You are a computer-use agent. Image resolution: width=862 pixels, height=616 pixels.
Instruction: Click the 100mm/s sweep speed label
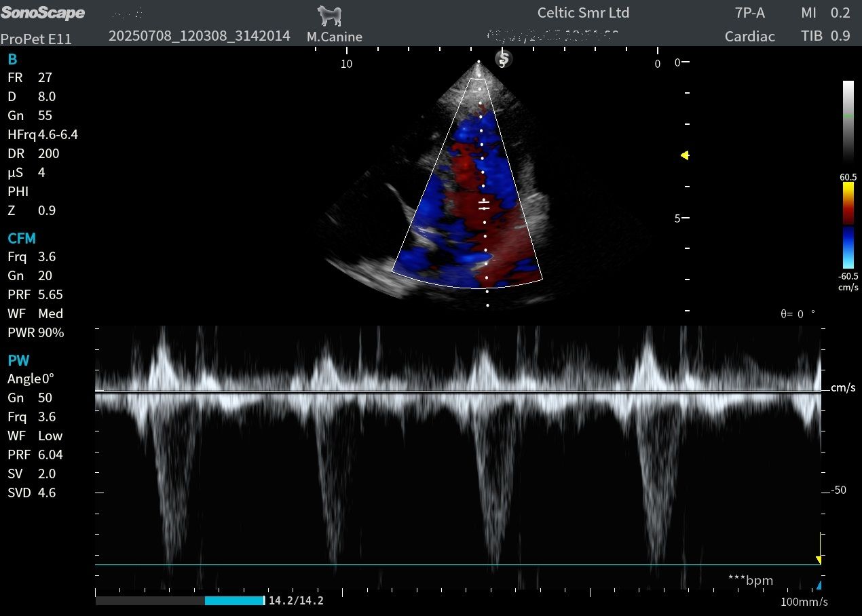[804, 602]
